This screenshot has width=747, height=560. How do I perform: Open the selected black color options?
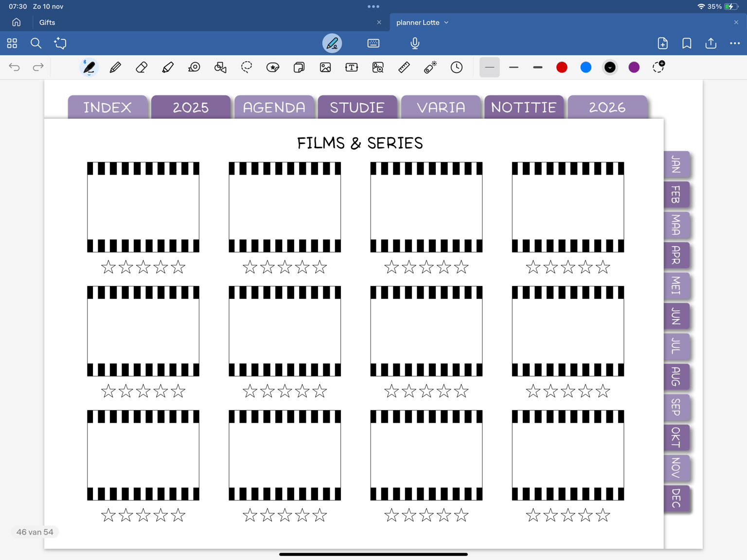[x=610, y=67]
